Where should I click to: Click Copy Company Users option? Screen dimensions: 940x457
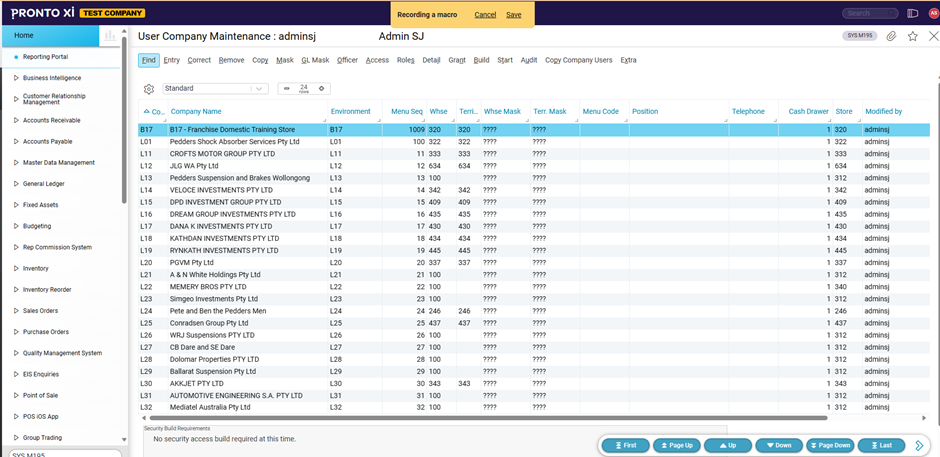tap(579, 60)
